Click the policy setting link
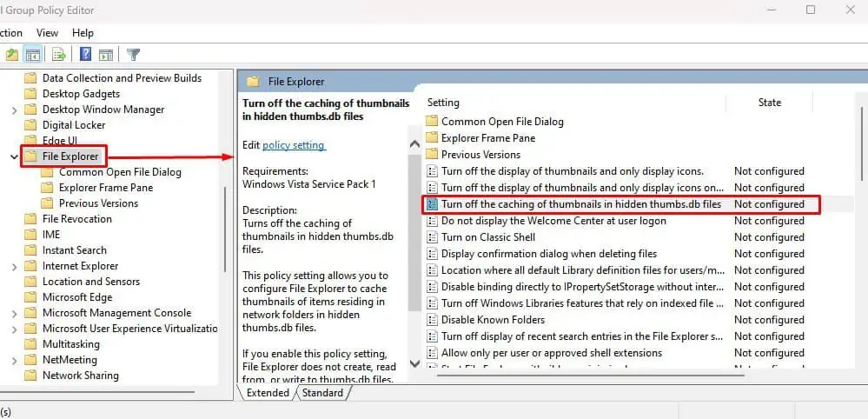Screen dimensions: 868x419 click(294, 145)
